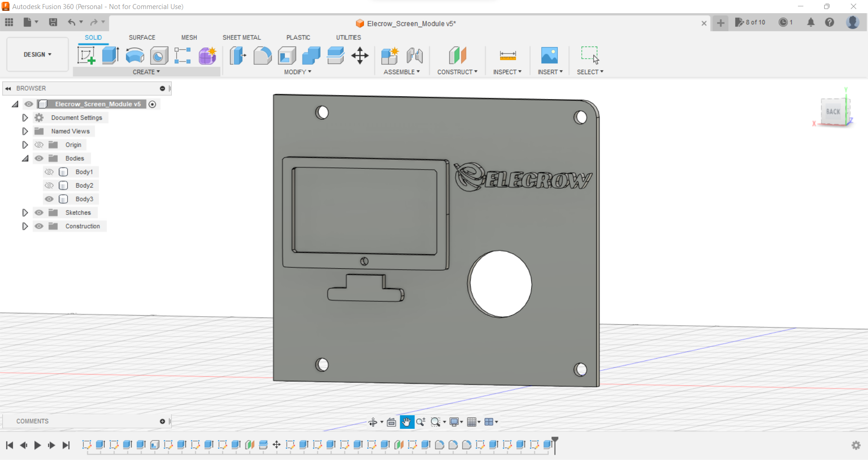Open the DESIGN workspace dropdown
Viewport: 868px width, 460px height.
[x=38, y=54]
